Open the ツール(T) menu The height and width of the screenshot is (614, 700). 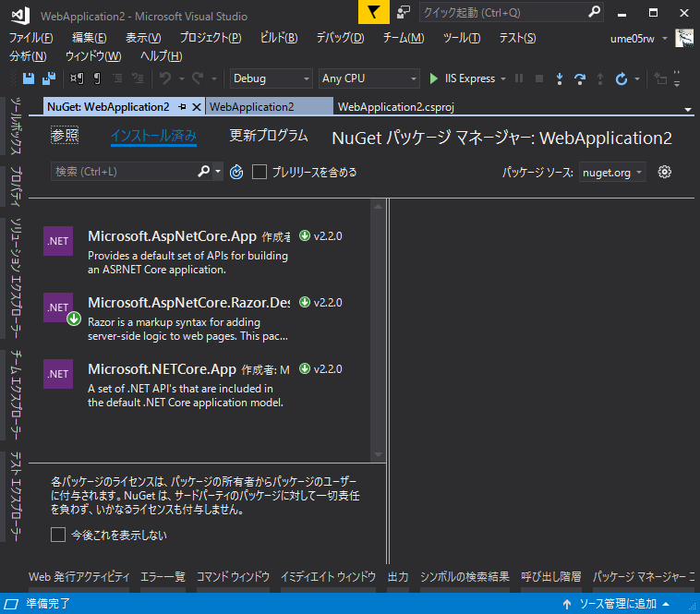tap(462, 38)
